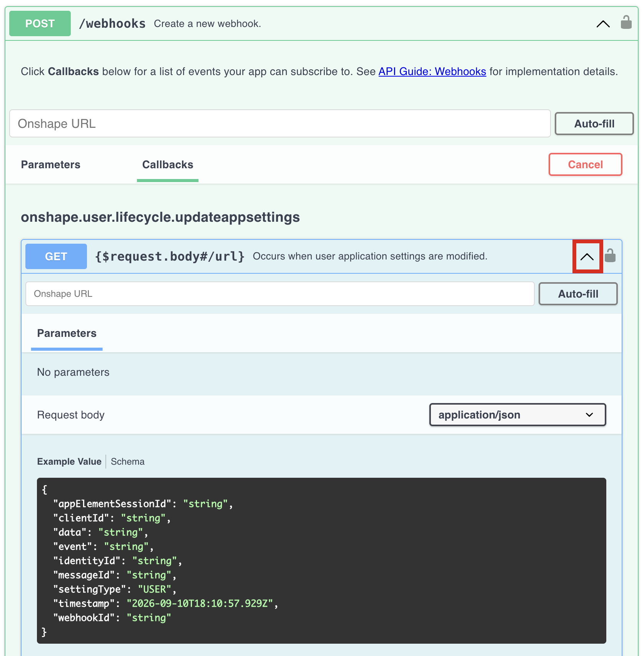Switch to the top Parameters tab

50,165
